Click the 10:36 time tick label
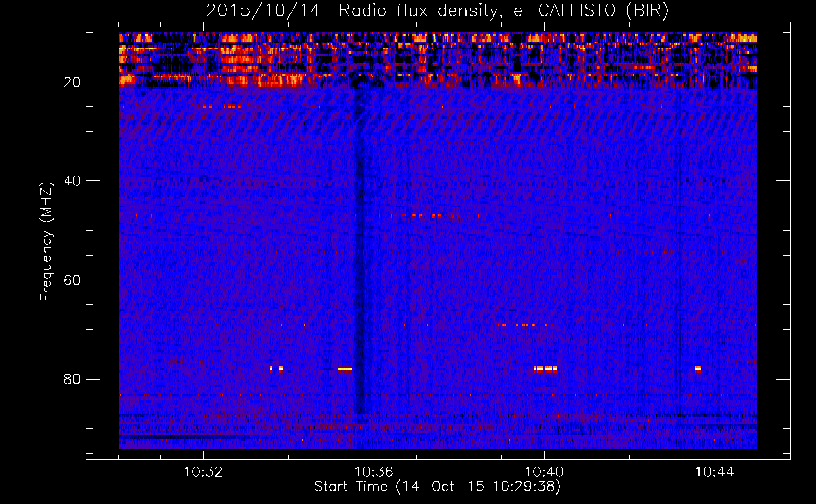 (374, 472)
